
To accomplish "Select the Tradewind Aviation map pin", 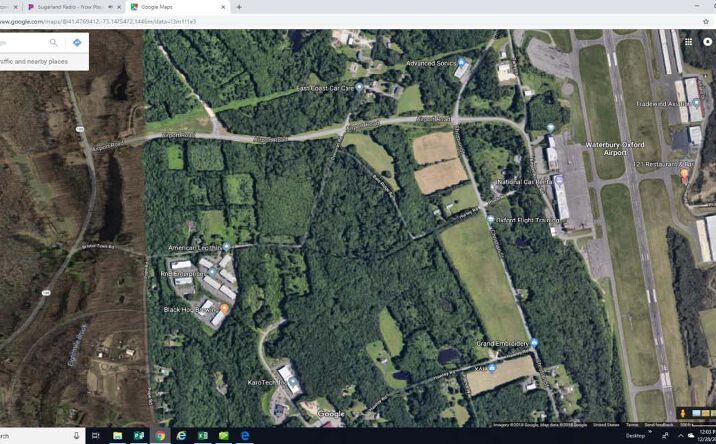I will pos(696,103).
